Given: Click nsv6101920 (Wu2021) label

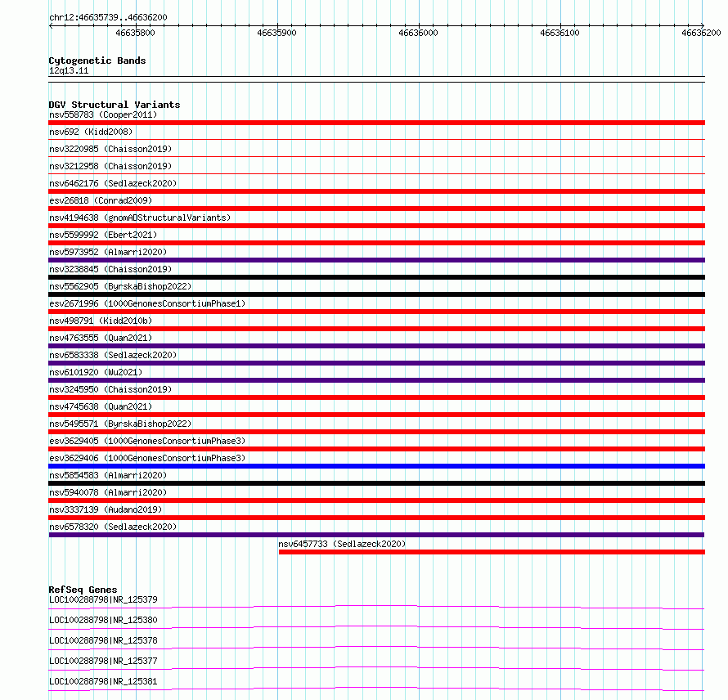Looking at the screenshot, I should [x=96, y=372].
